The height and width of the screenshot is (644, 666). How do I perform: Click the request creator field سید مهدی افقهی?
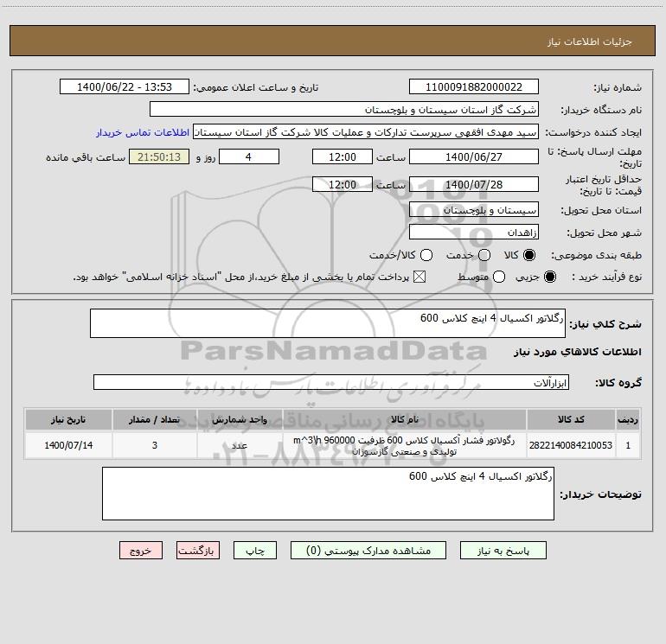[366, 131]
